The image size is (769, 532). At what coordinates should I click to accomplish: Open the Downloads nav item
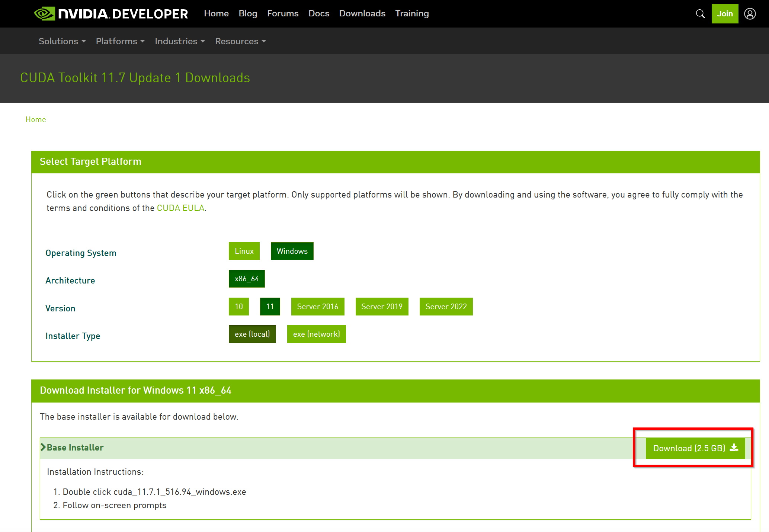click(362, 13)
